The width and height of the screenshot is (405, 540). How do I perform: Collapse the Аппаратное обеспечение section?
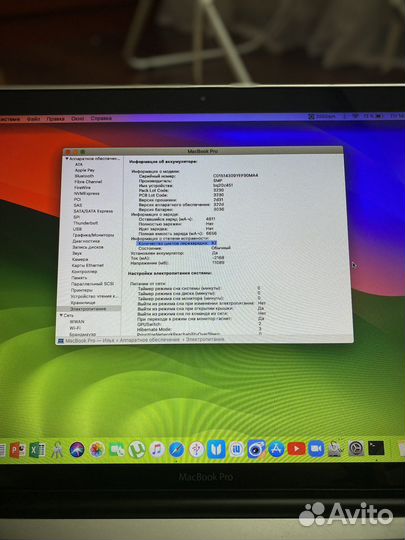[67, 158]
